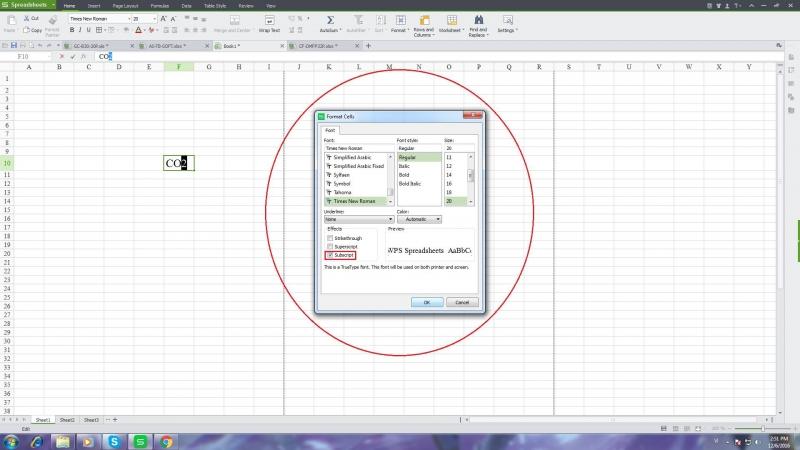
Task: Open Skype from the taskbar
Action: tap(114, 441)
